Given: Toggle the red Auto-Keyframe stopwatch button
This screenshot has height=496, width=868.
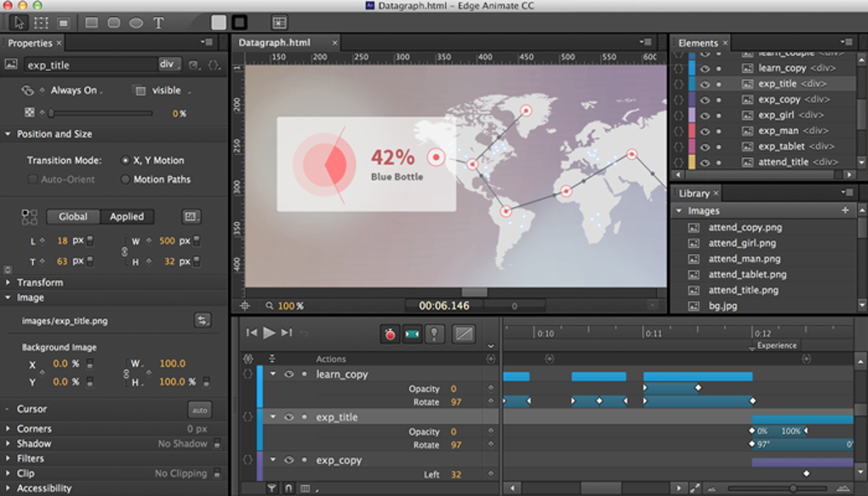Looking at the screenshot, I should coord(390,334).
